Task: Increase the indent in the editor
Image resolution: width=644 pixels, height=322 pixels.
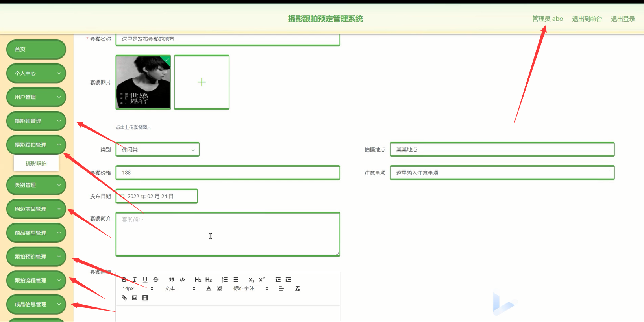Action: click(289, 279)
